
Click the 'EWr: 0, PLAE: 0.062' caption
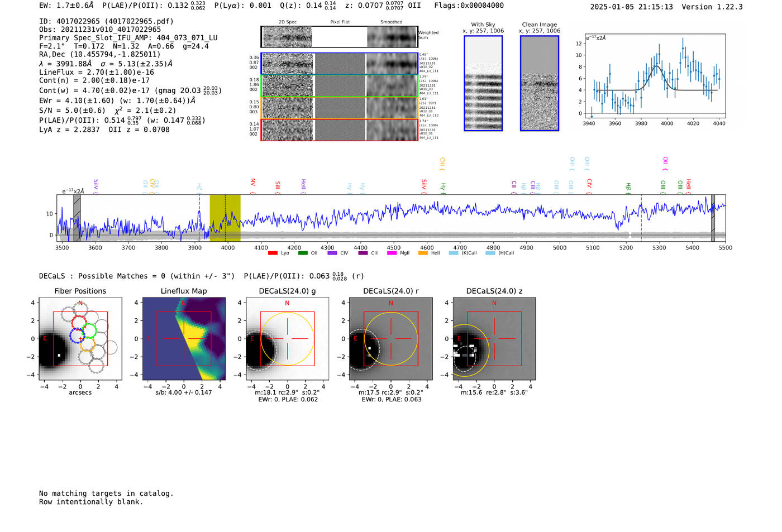[288, 400]
